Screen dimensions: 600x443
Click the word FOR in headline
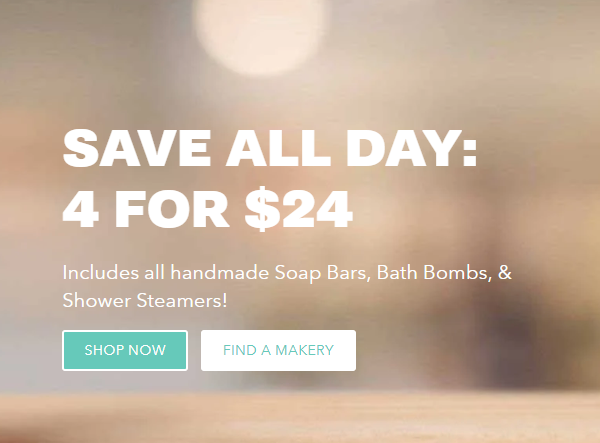click(x=172, y=209)
